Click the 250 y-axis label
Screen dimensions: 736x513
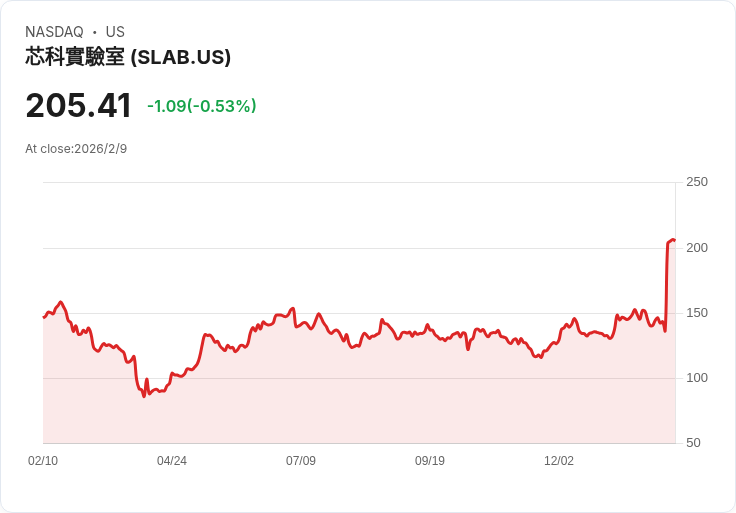point(697,182)
